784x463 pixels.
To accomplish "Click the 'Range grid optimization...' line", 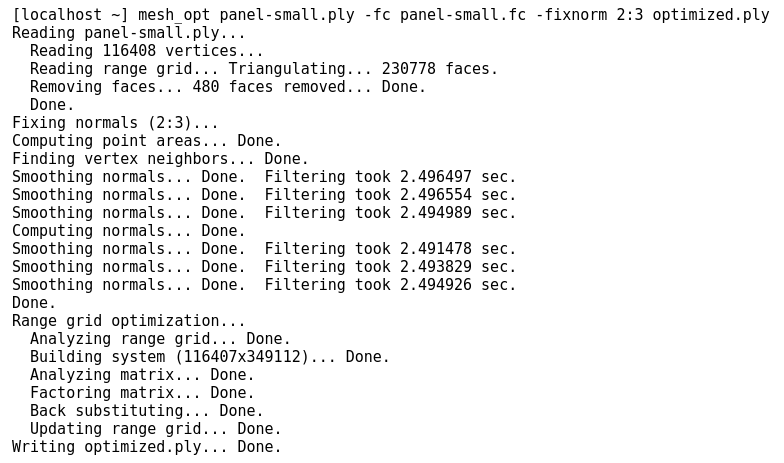I will tap(128, 321).
